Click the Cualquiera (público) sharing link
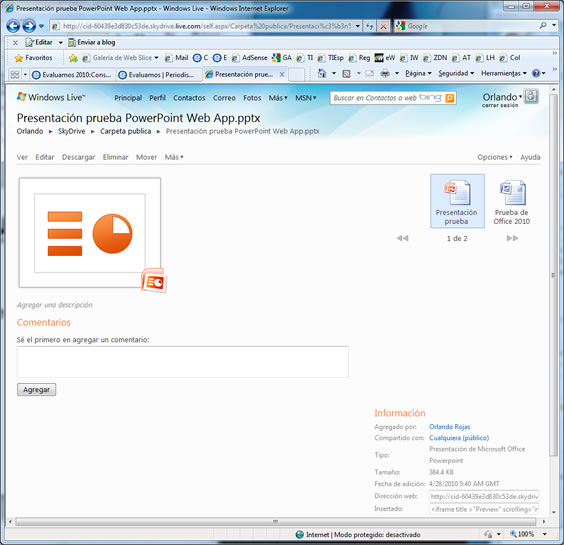Screen dimensions: 564x545 (459, 438)
